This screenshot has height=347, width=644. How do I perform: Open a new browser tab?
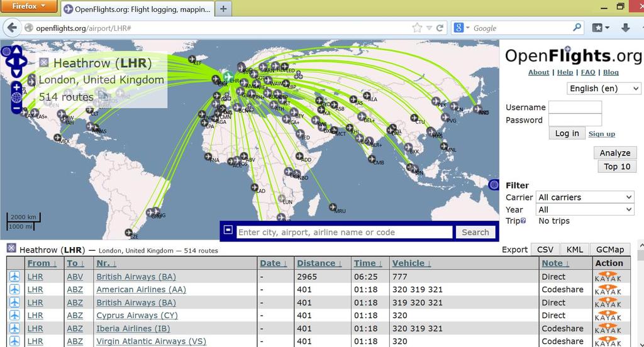(x=223, y=9)
